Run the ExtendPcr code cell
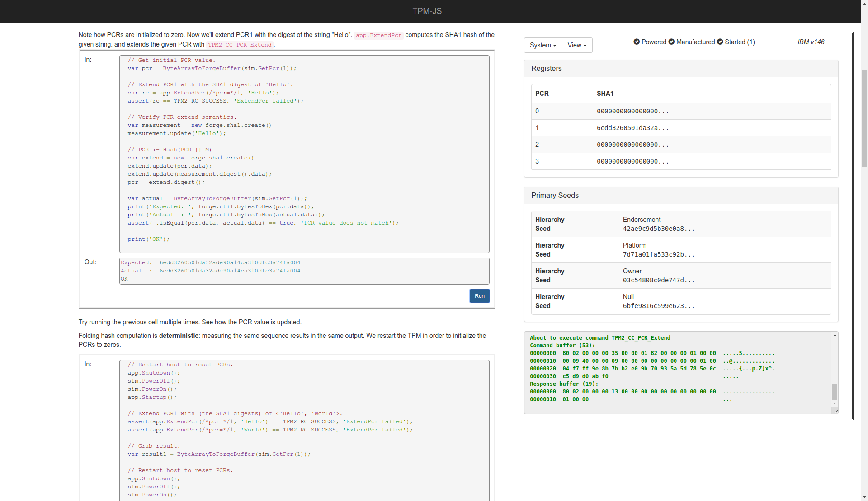The image size is (868, 501). pyautogui.click(x=479, y=296)
